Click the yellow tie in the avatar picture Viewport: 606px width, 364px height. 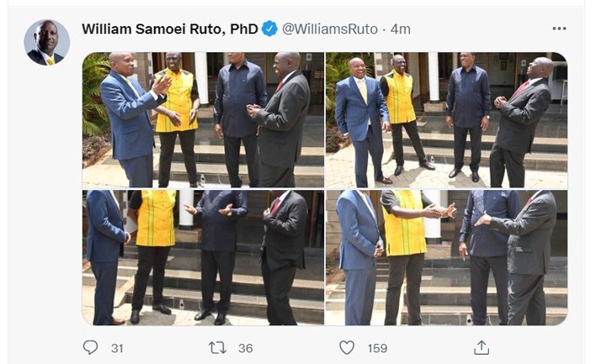tap(50, 61)
